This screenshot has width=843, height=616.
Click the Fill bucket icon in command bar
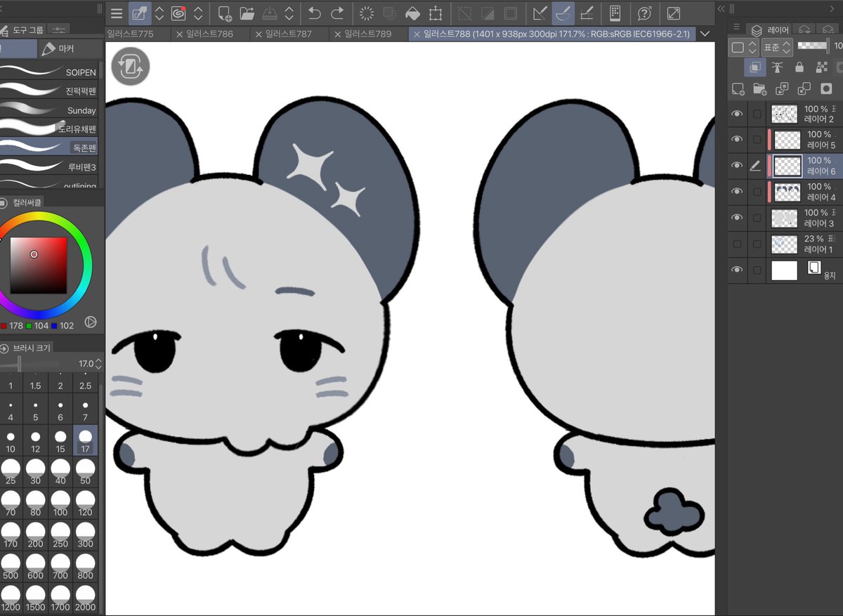click(x=413, y=13)
